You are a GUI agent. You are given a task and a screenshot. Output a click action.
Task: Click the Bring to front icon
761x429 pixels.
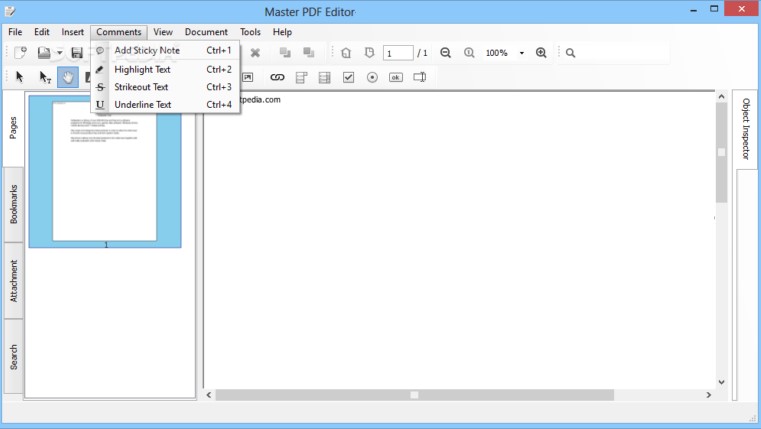[285, 52]
